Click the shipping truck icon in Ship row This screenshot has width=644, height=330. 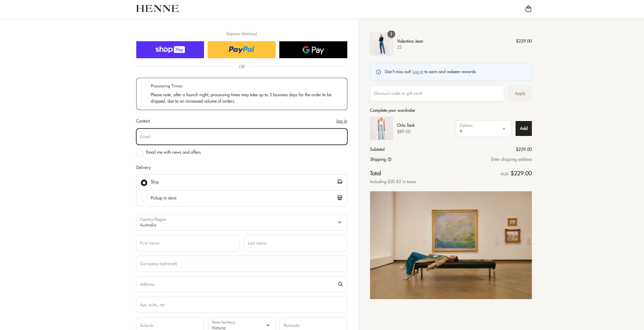pos(339,182)
